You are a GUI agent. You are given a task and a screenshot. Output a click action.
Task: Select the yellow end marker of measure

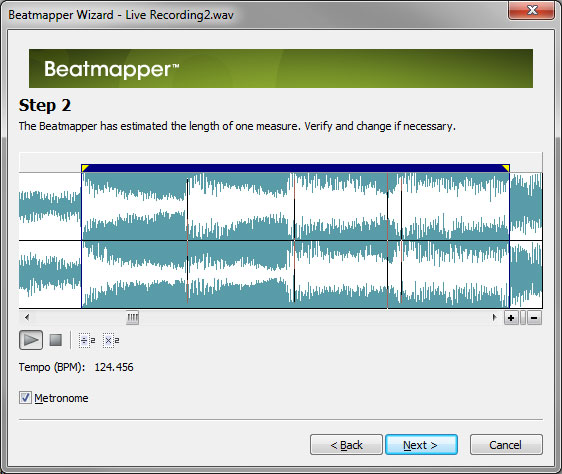(506, 168)
